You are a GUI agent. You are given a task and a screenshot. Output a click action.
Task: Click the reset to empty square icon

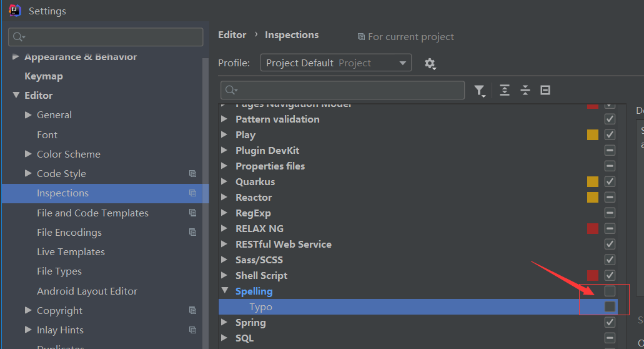(545, 91)
